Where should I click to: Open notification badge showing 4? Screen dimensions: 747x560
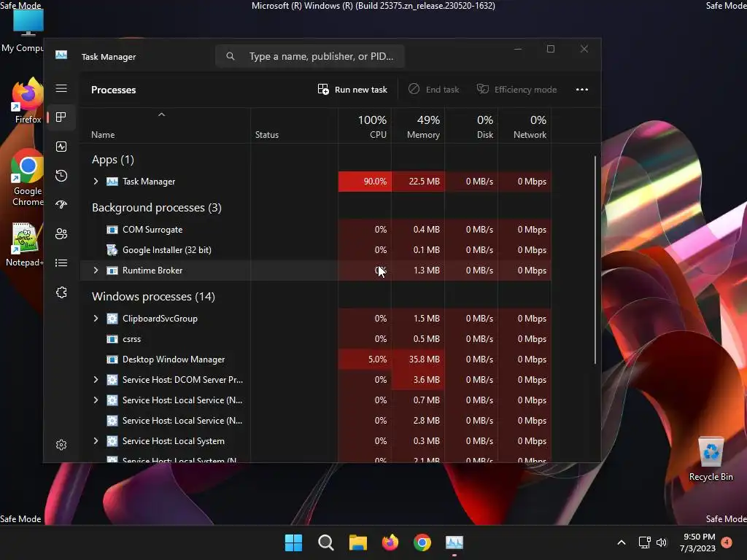coord(727,542)
